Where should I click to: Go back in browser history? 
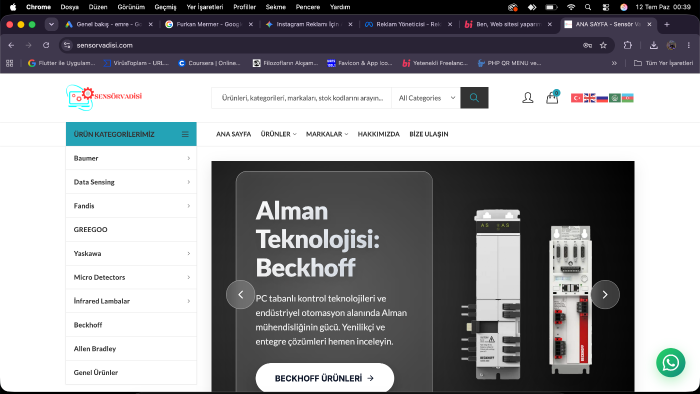(11, 45)
